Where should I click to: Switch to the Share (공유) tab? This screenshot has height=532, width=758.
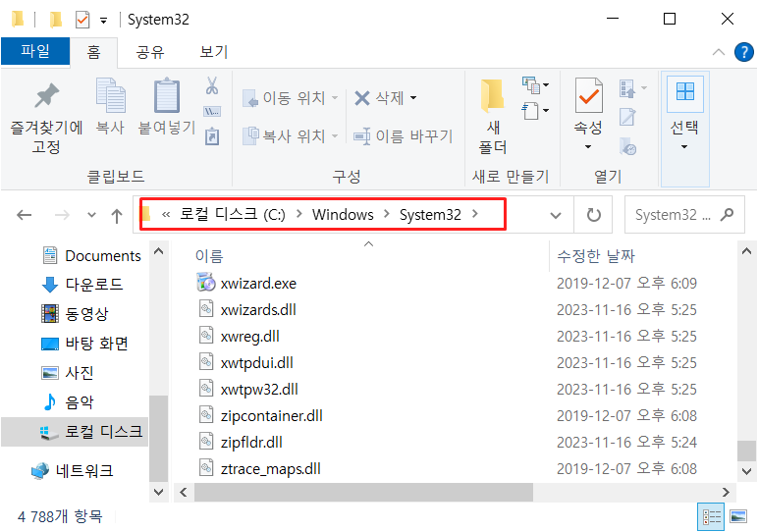coord(150,52)
